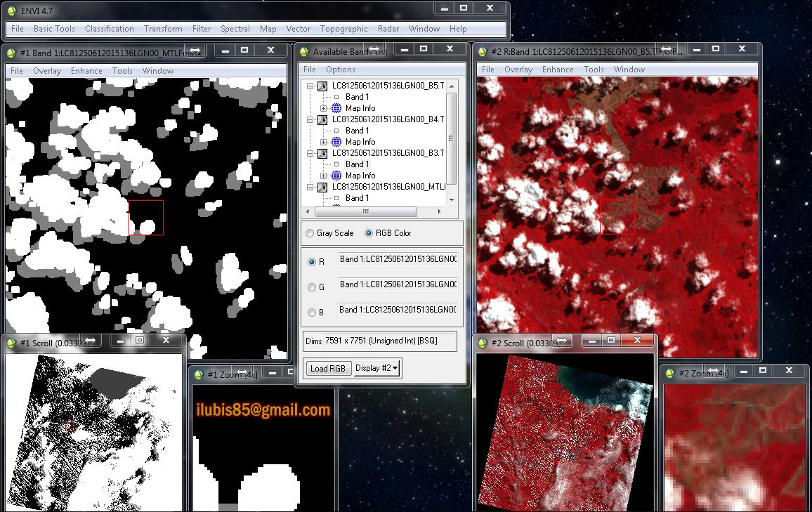
Task: Collapse the B5 file tree node
Action: pos(310,86)
